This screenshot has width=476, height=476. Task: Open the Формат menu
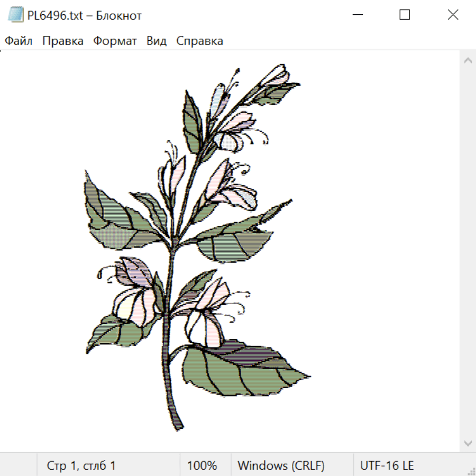[115, 41]
